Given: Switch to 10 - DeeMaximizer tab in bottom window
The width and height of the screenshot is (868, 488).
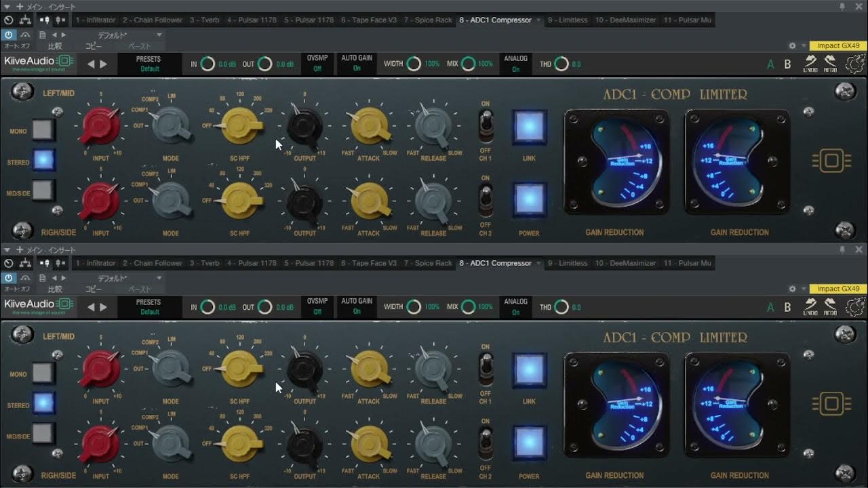Looking at the screenshot, I should click(x=625, y=263).
